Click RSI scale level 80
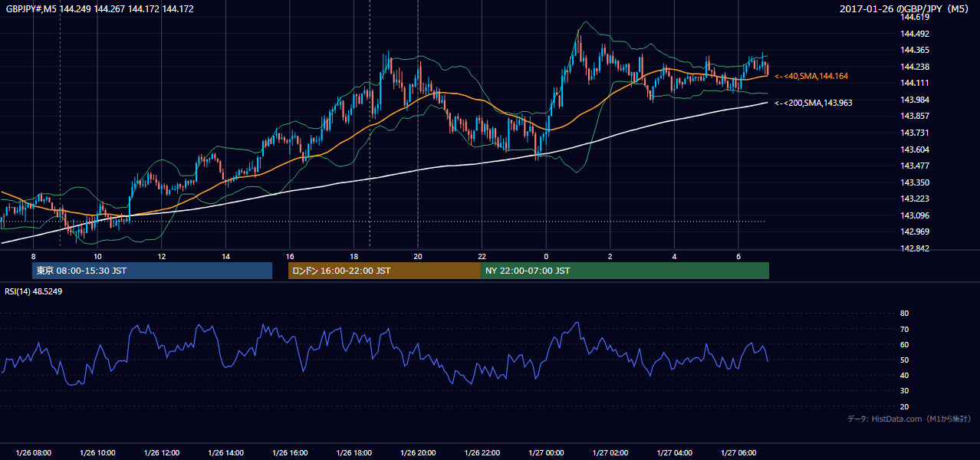This screenshot has height=460, width=980. click(x=904, y=314)
